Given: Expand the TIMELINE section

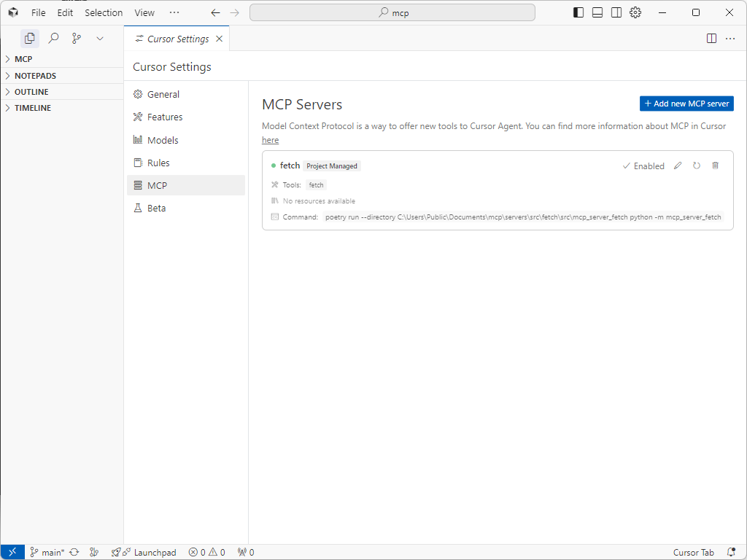Looking at the screenshot, I should pyautogui.click(x=62, y=108).
